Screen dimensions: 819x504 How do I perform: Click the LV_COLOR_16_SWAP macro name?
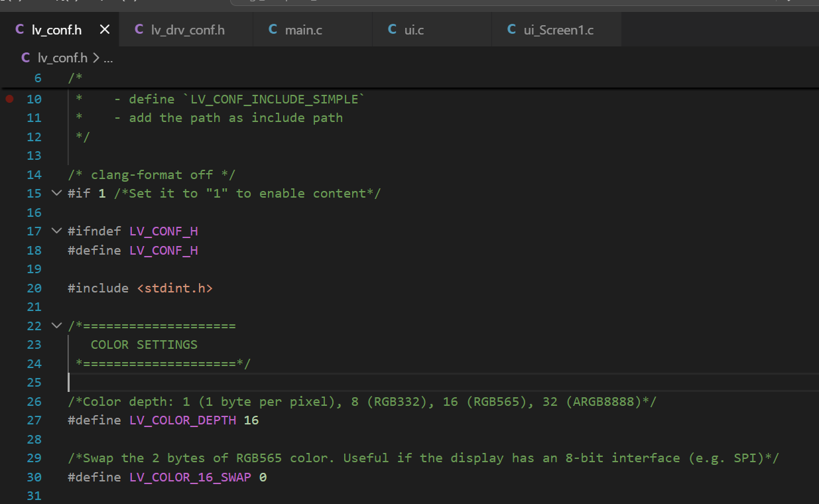pyautogui.click(x=190, y=477)
